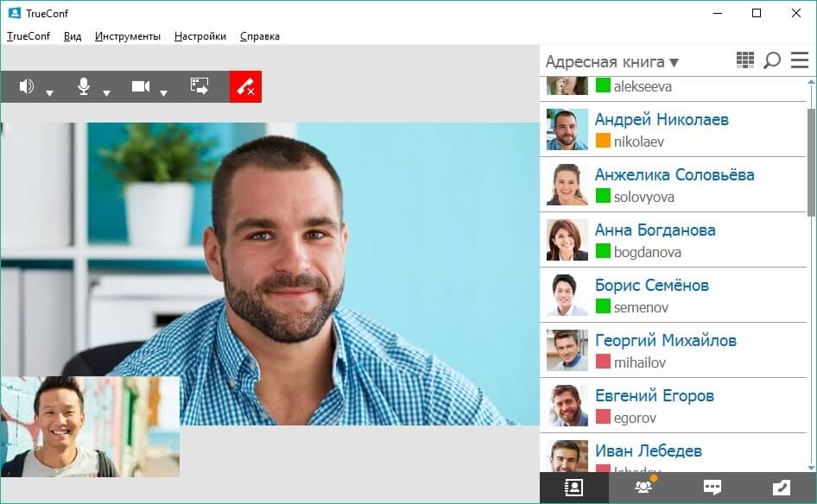Screen dimensions: 817x504
Task: End the call with red hang-up button
Action: (245, 86)
